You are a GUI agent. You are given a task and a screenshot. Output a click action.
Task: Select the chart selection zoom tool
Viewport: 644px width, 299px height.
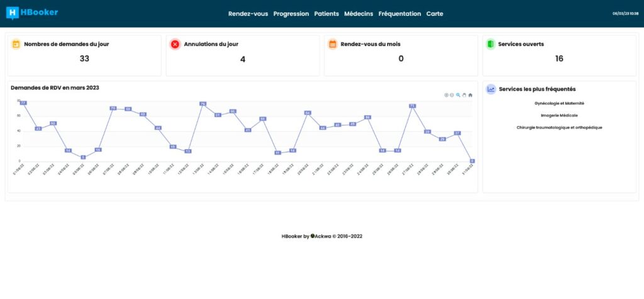(x=458, y=95)
